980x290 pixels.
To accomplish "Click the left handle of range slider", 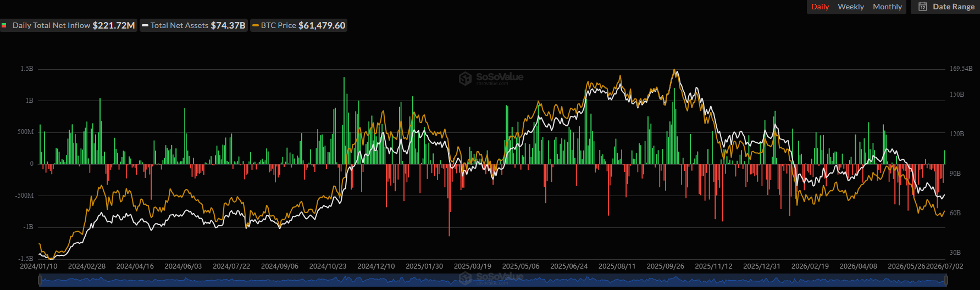I will click(x=39, y=280).
